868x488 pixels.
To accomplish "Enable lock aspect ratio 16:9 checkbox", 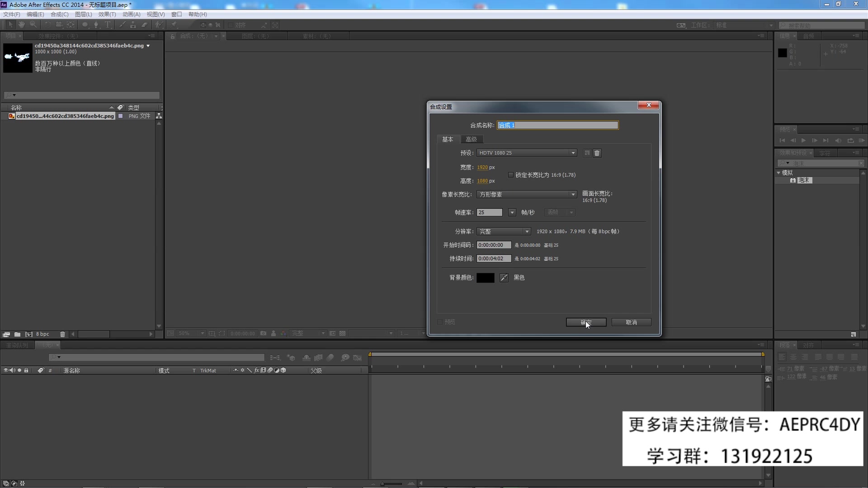I will (511, 175).
